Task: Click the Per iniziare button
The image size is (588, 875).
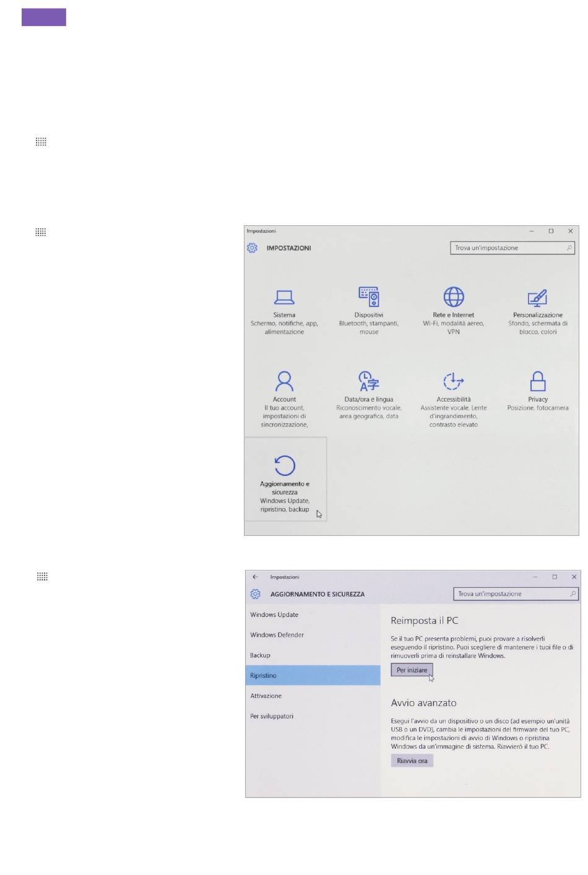Action: [412, 670]
